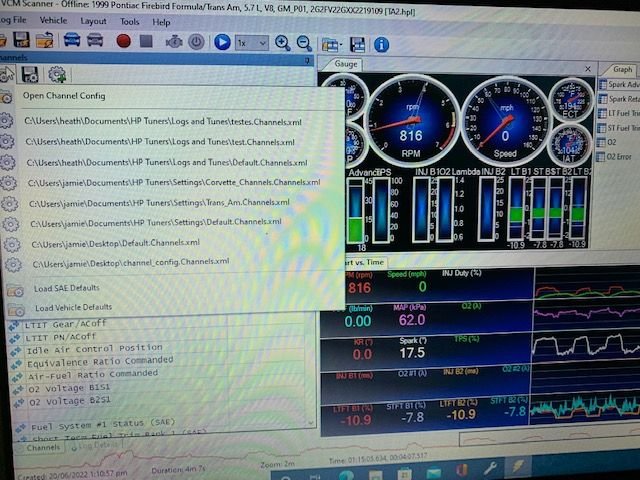Screen dimensions: 640x480
Task: Click the engine controls toolbar icon
Action: [173, 42]
